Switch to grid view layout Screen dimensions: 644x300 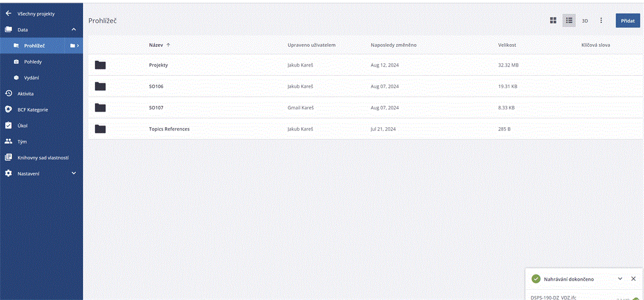[x=553, y=20]
